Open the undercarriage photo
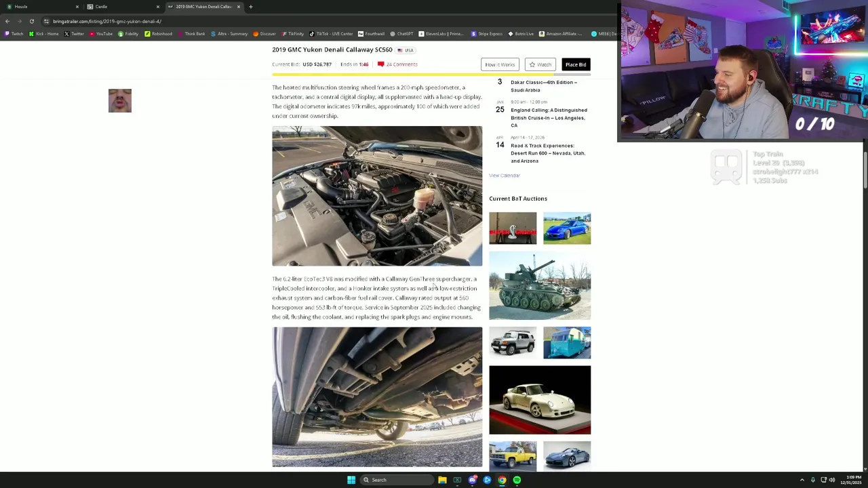 point(377,397)
